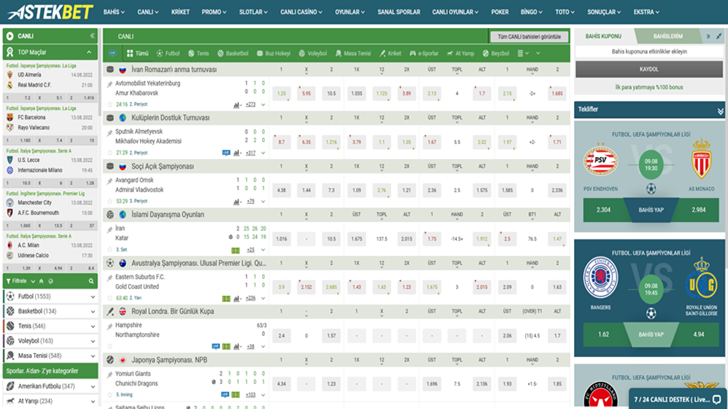The height and width of the screenshot is (409, 728).
Task: Select the Tenis sport filter
Action: 198,53
